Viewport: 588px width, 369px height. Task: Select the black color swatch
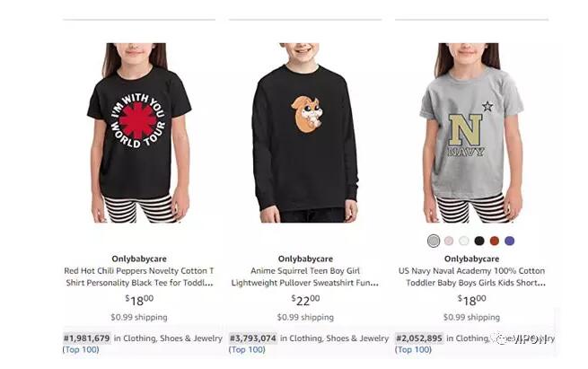(479, 241)
